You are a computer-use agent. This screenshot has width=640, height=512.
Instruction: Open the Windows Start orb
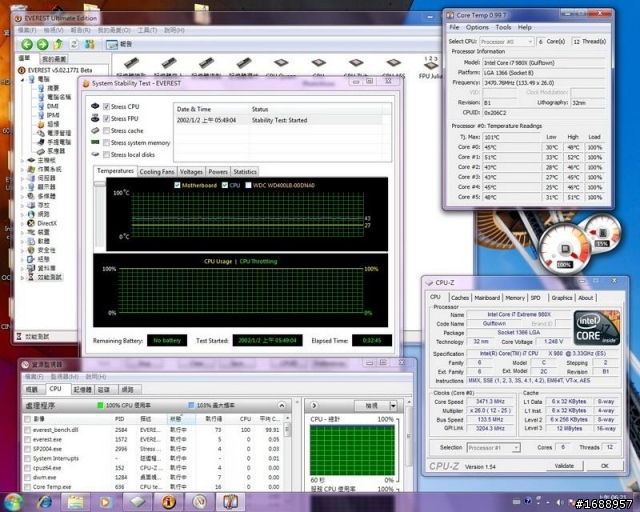pyautogui.click(x=13, y=502)
